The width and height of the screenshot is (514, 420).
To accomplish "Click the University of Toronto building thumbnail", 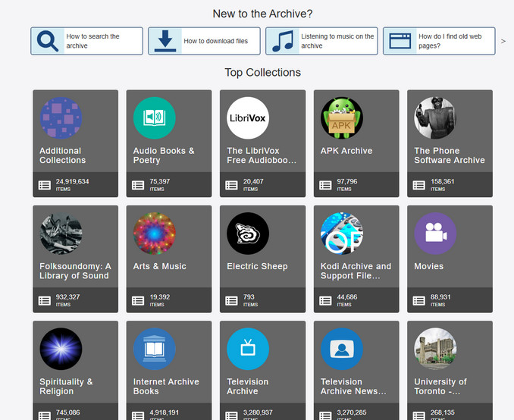I will click(x=435, y=349).
